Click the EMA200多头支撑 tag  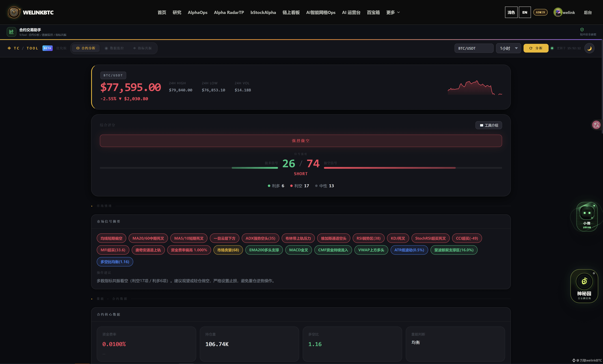point(264,250)
